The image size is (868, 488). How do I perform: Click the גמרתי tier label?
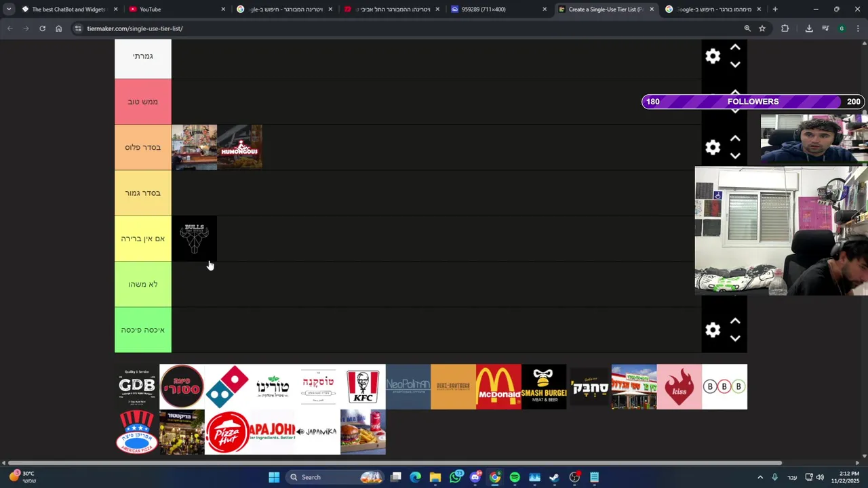142,56
